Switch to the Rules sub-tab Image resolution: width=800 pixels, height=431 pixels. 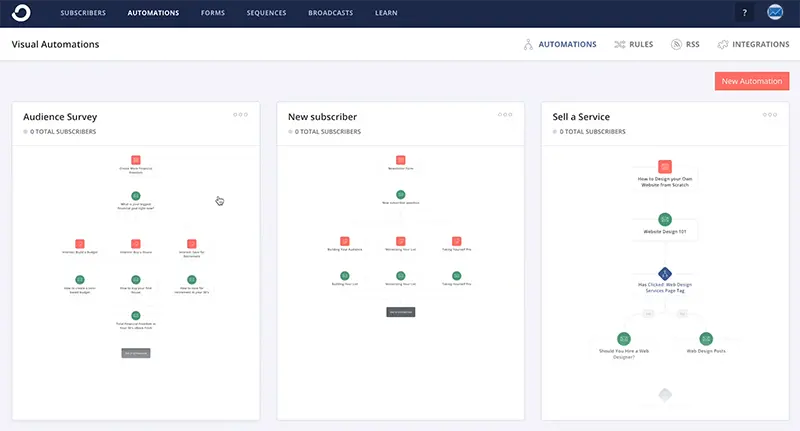[x=634, y=44]
